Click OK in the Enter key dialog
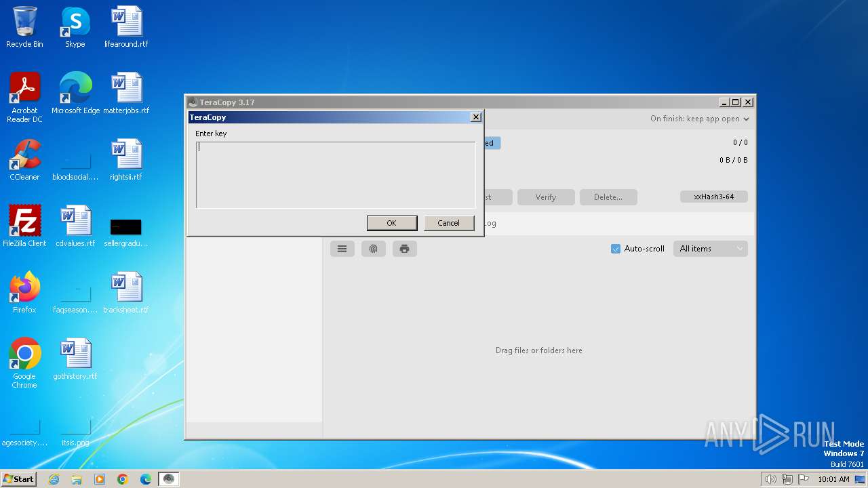 [392, 223]
